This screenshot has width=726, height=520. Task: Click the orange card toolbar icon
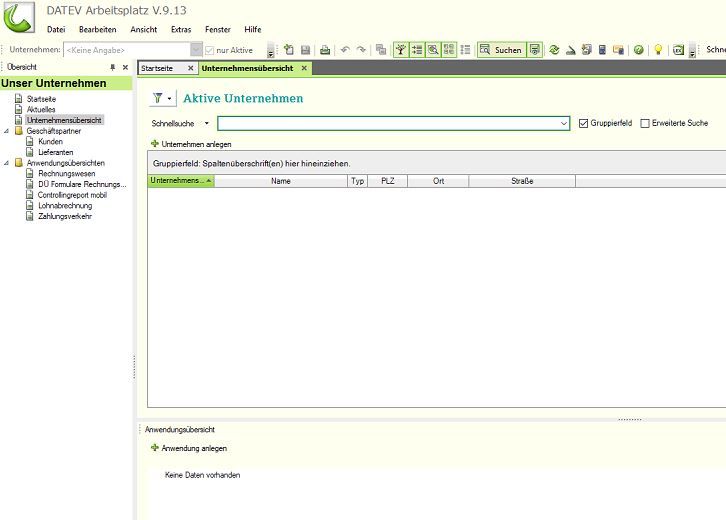(x=619, y=50)
